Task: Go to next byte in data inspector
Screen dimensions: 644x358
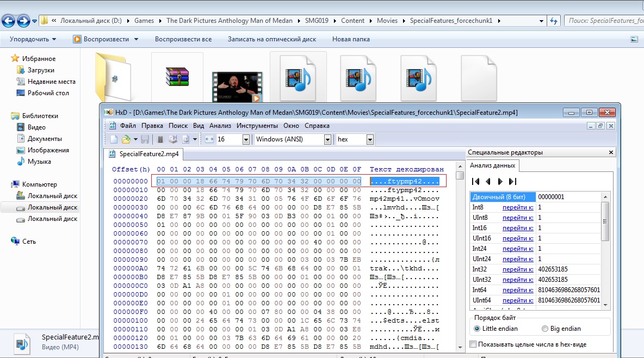Action: tap(500, 181)
